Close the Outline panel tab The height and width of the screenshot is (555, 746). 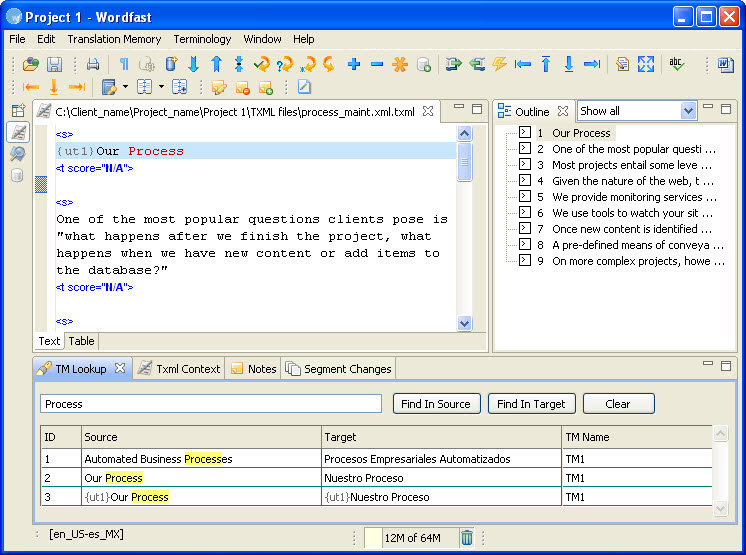click(x=563, y=111)
